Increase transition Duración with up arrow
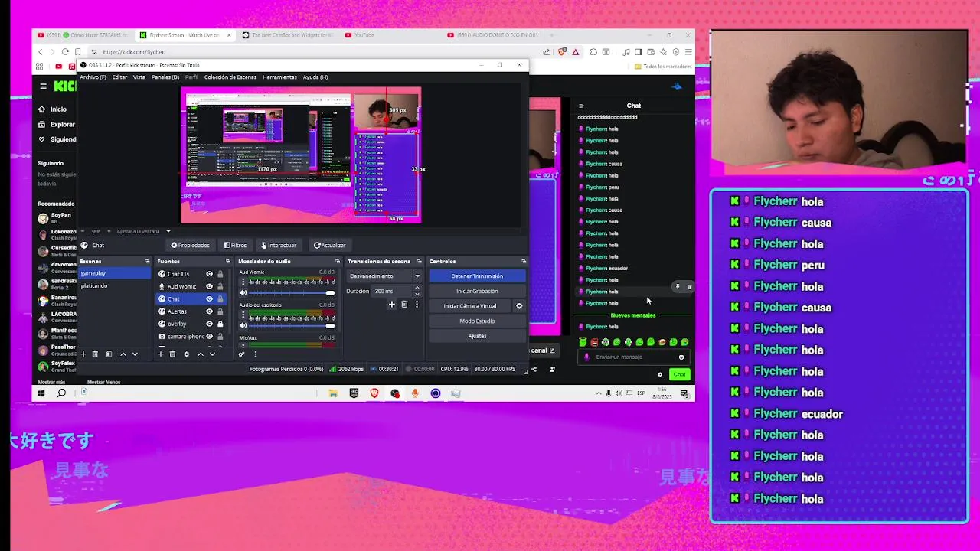The width and height of the screenshot is (980, 551). 416,289
